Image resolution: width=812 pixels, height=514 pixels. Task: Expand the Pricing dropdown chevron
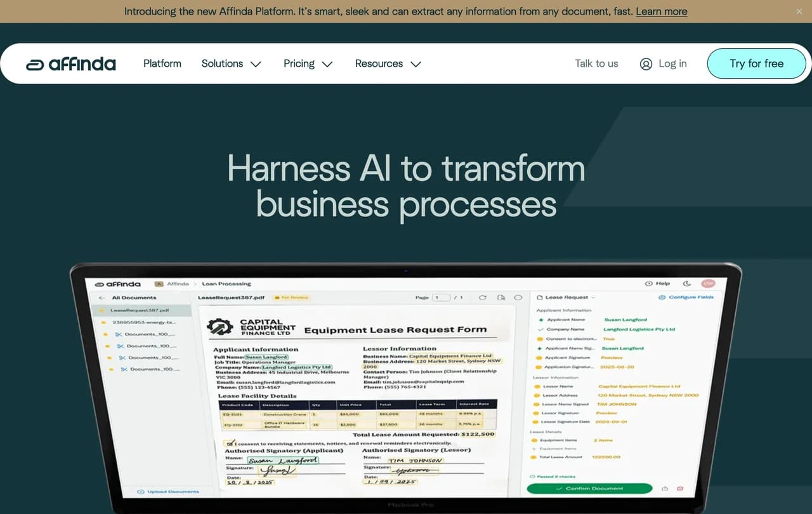pos(327,64)
